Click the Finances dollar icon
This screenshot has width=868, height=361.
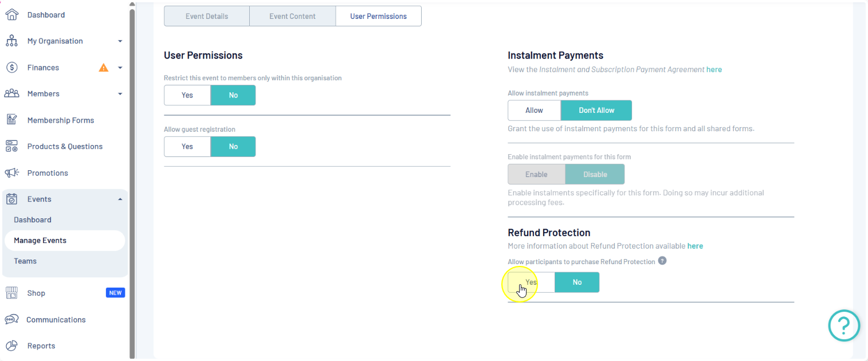pyautogui.click(x=11, y=68)
